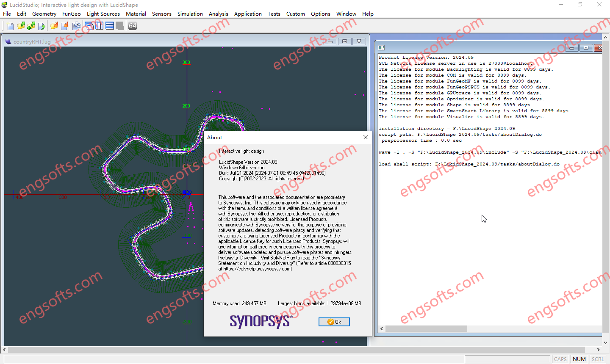Minimize the countryRHT.lug child window

pos(330,41)
